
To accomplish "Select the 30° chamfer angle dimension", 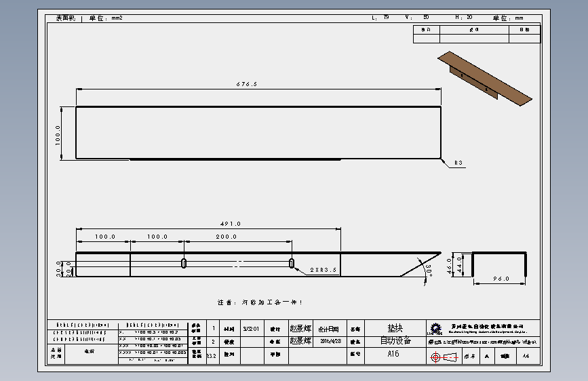I will click(429, 270).
